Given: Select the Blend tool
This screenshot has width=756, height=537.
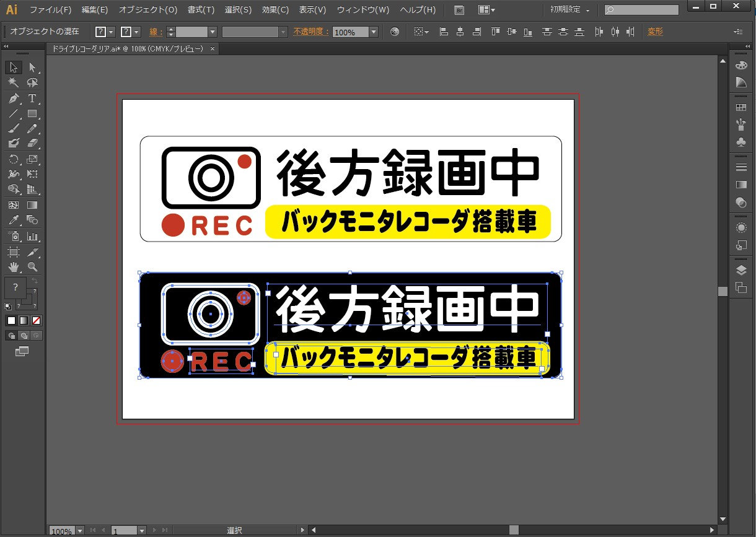Looking at the screenshot, I should pos(32,220).
